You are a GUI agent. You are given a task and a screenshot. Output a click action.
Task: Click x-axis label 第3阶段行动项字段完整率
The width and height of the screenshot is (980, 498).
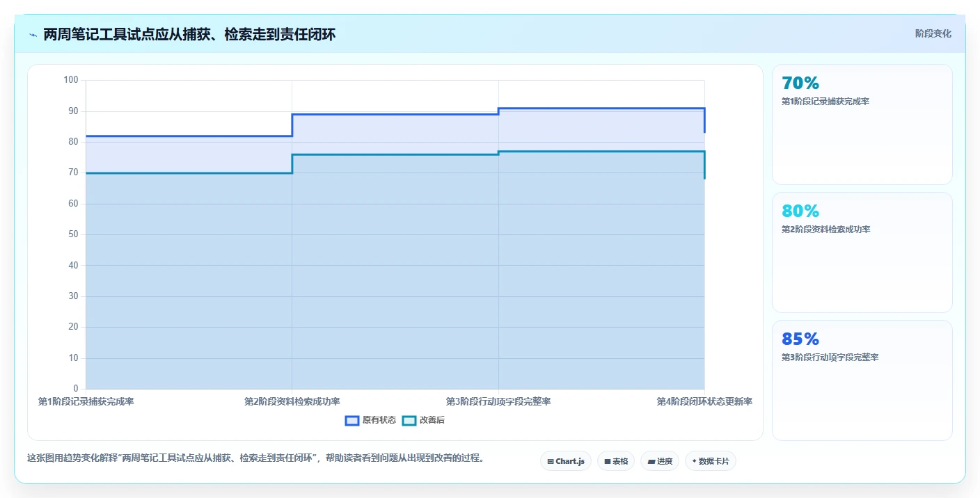tap(498, 402)
